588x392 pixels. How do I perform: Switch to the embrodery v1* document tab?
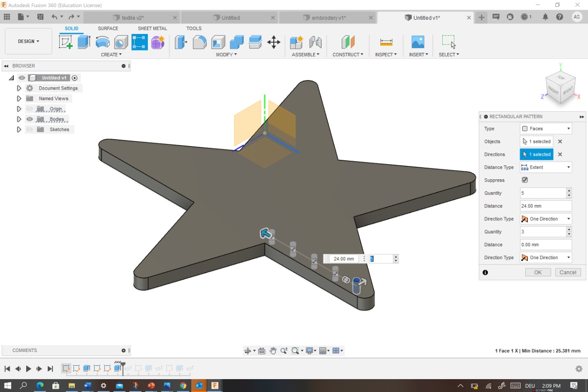click(x=328, y=17)
